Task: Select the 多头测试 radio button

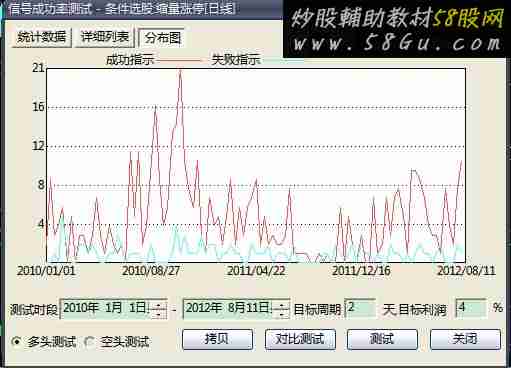Action: pyautogui.click(x=16, y=341)
